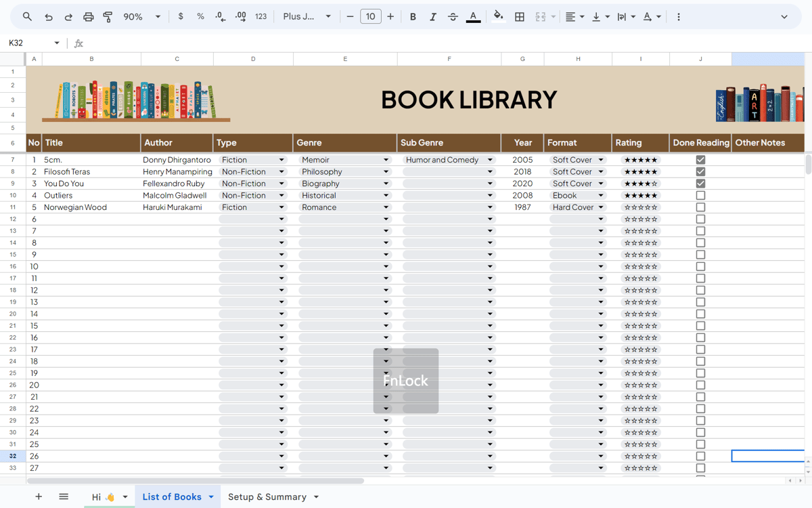Check Done Reading box in row 15
Screen dimensions: 812x508
[x=700, y=326]
